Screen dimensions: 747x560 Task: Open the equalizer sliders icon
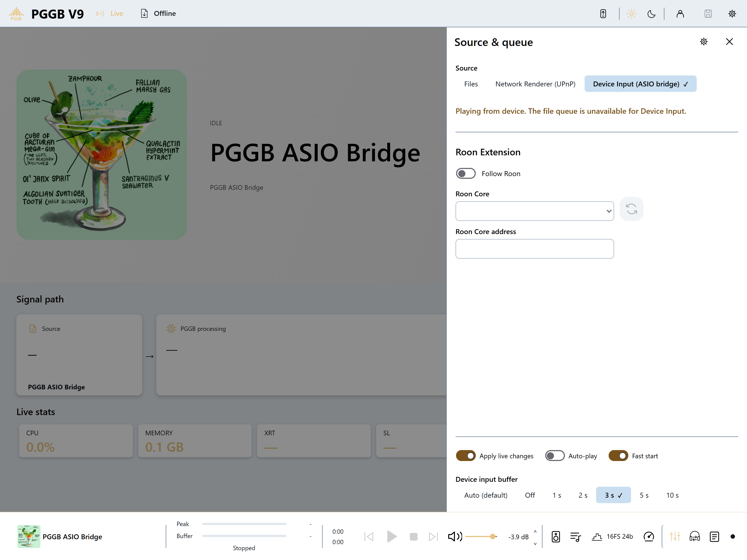[x=675, y=536]
